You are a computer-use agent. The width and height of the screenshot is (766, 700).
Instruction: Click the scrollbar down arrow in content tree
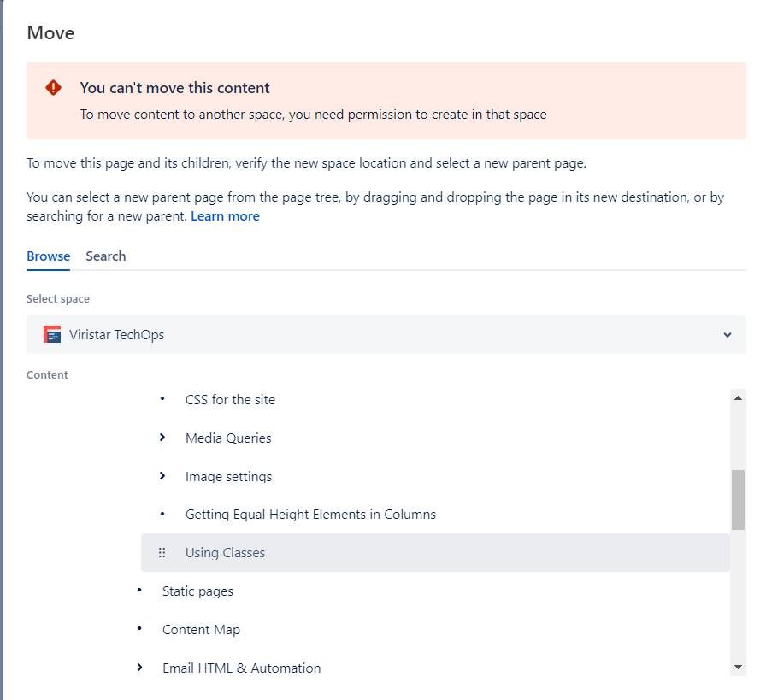(739, 668)
